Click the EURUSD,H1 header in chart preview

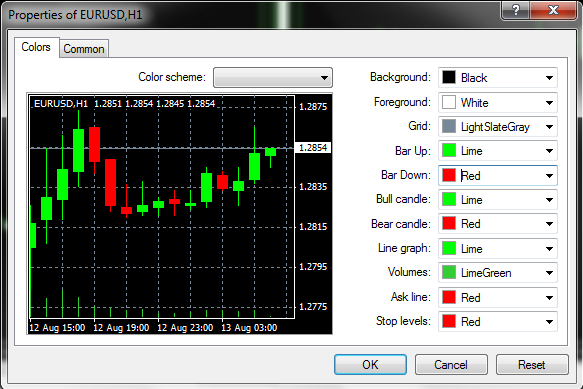tap(61, 104)
